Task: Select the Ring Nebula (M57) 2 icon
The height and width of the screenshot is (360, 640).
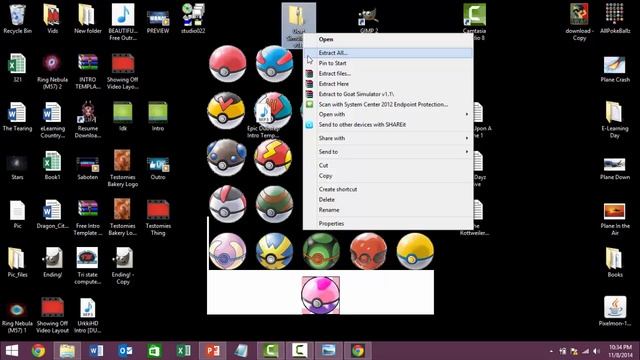Action: coord(52,71)
